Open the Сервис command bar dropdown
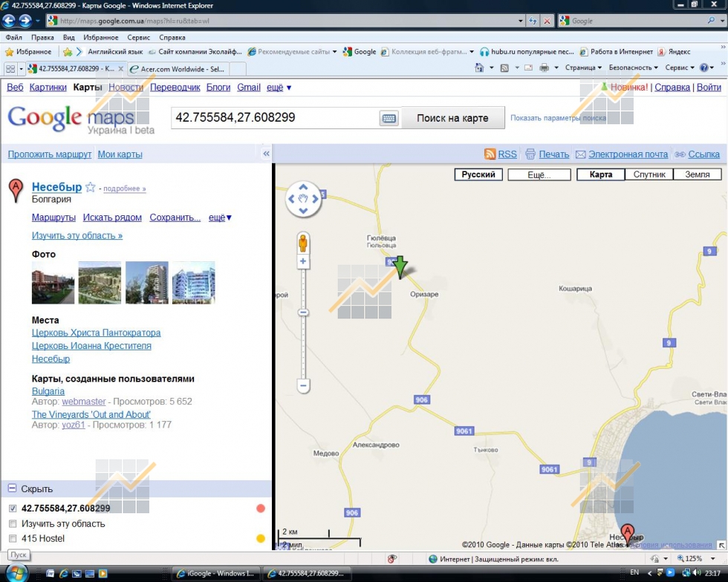This screenshot has height=582, width=728. tap(680, 68)
